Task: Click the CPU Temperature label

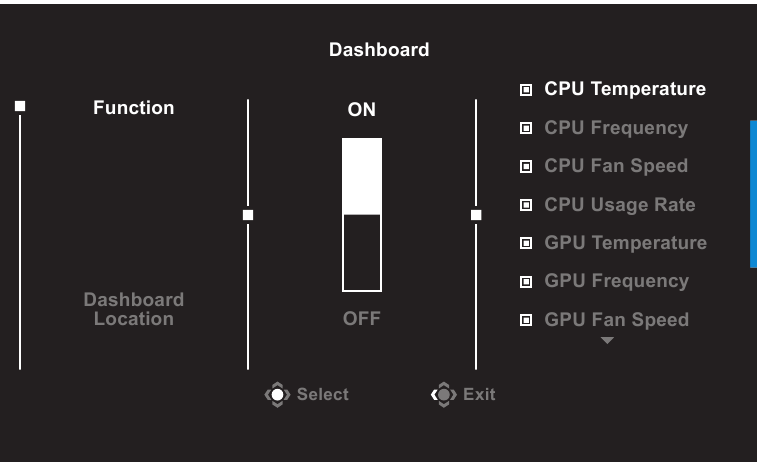Action: pyautogui.click(x=625, y=89)
